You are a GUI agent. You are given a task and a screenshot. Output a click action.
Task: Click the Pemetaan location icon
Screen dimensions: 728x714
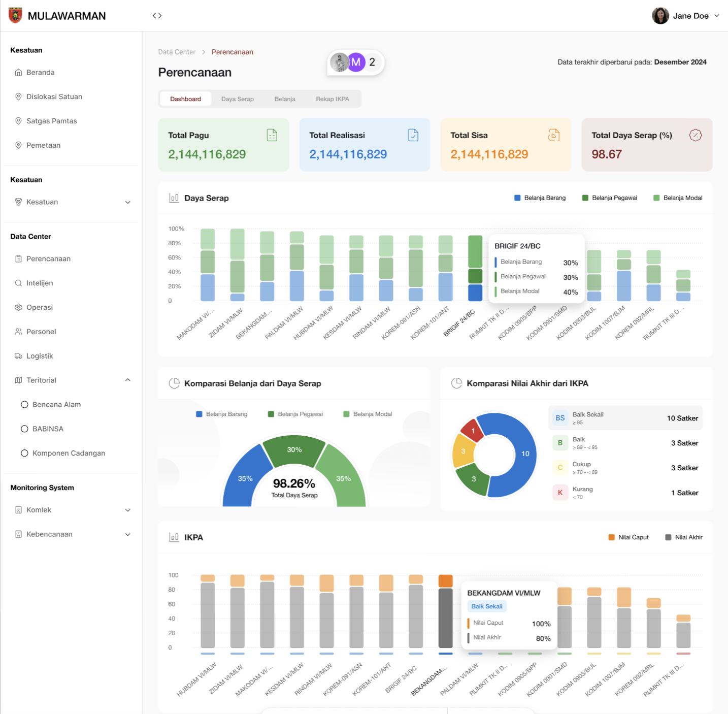18,145
